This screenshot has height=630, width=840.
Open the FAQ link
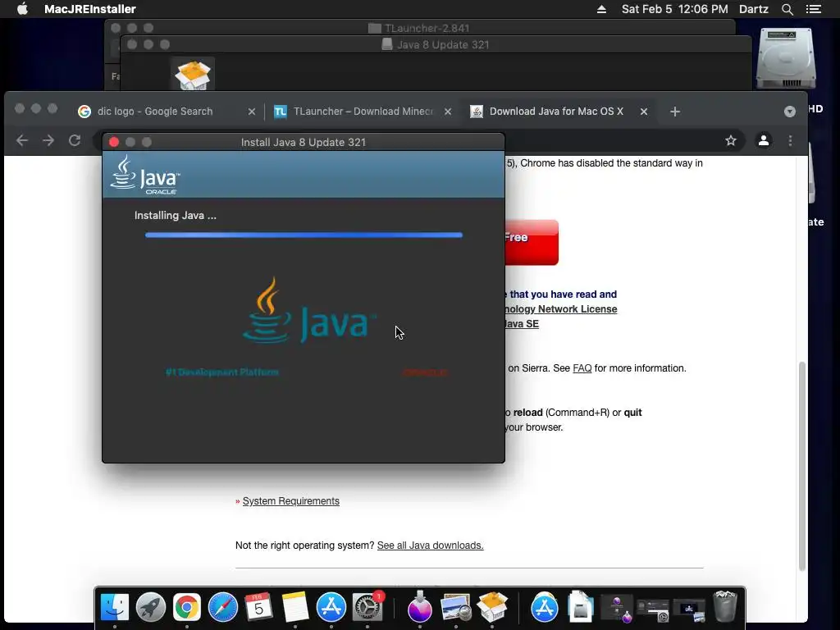click(x=582, y=368)
